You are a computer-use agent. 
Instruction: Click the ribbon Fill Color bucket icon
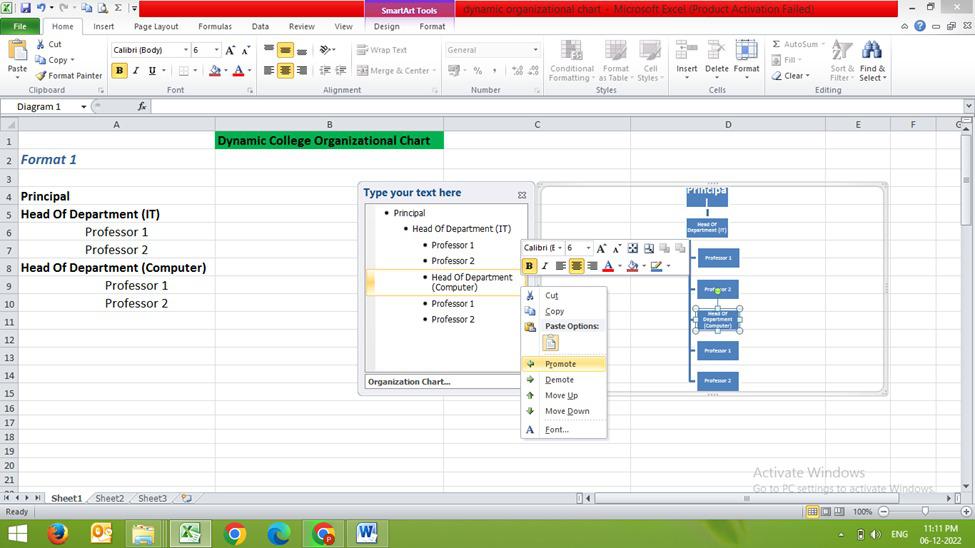click(213, 71)
